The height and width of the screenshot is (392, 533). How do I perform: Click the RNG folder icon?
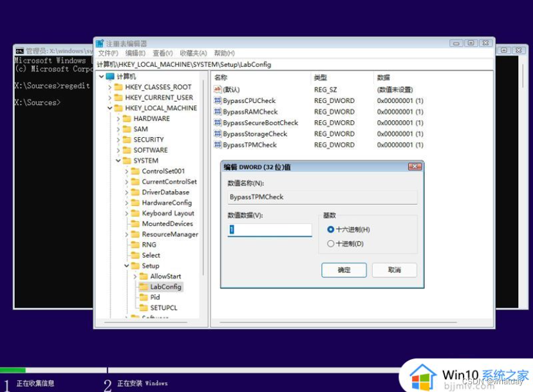[135, 245]
